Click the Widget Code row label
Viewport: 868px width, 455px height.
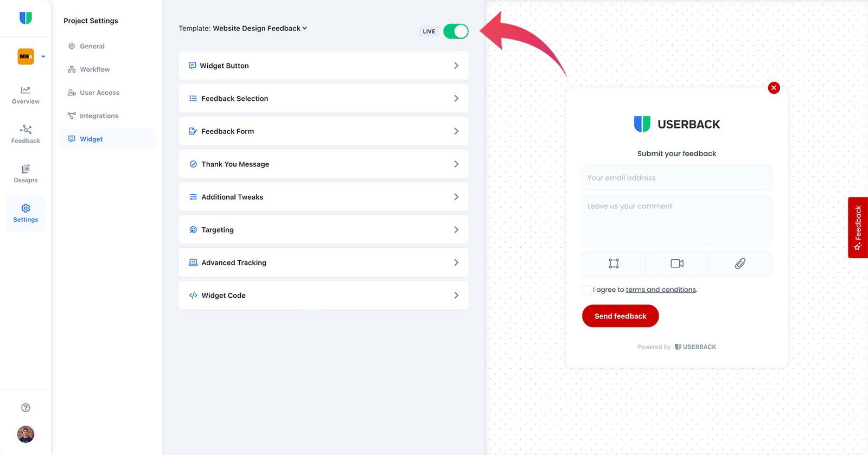pyautogui.click(x=224, y=296)
